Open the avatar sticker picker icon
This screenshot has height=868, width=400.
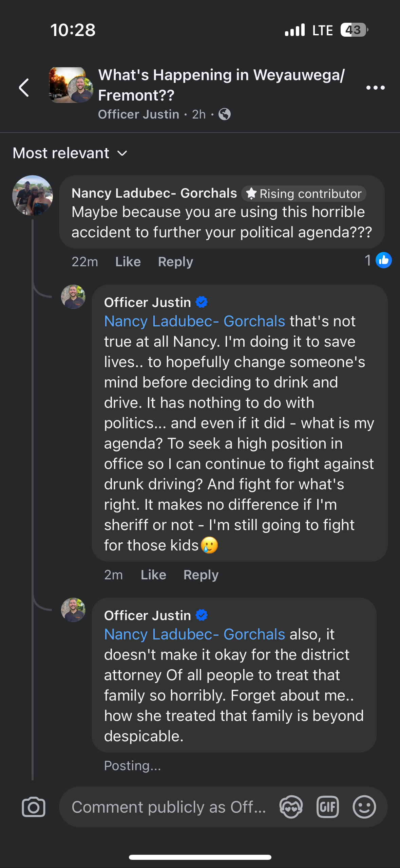point(291,807)
